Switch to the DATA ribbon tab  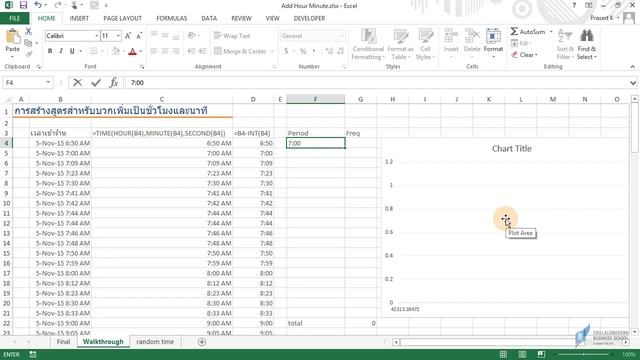click(209, 18)
